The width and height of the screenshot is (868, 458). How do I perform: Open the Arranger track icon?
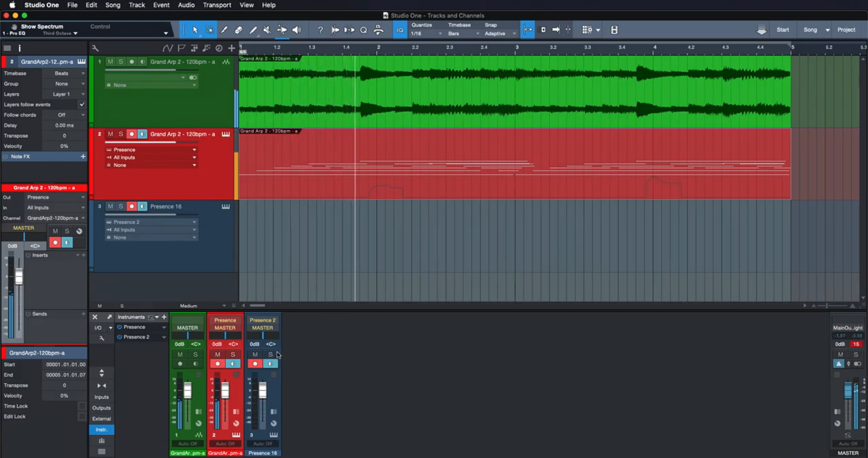point(194,48)
